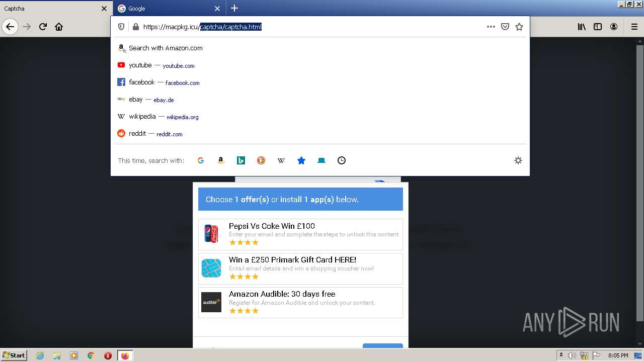Click the padlock site security icon

click(x=135, y=27)
